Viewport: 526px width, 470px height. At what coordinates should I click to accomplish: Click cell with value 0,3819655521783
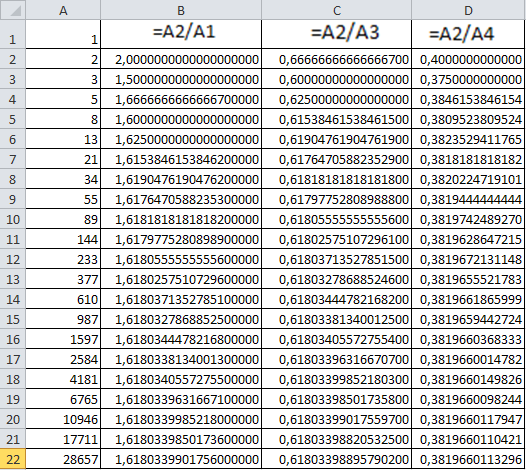click(468, 279)
